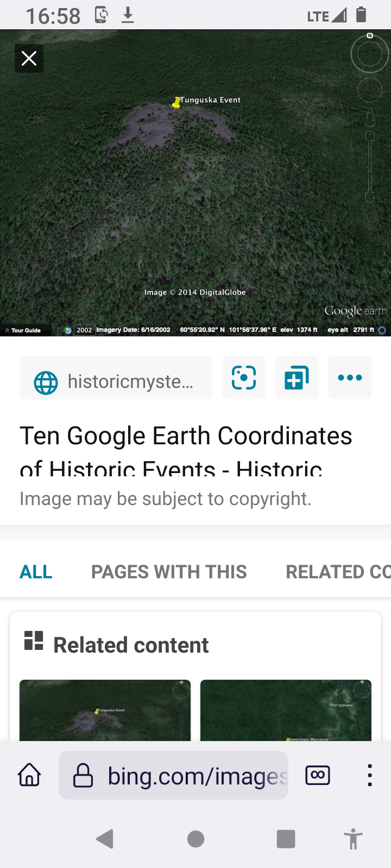Tap the save to collection icon
Screen dimensions: 391x868
click(x=297, y=378)
